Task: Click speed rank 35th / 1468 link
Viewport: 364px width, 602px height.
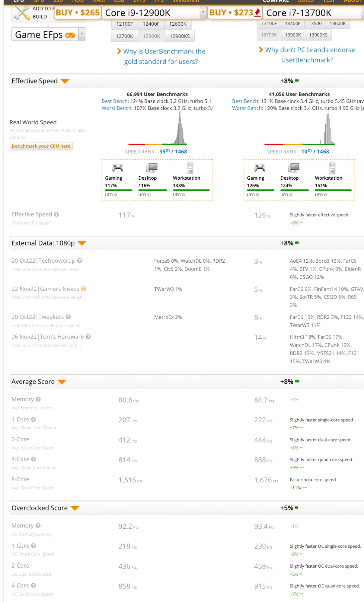Action: click(x=173, y=152)
